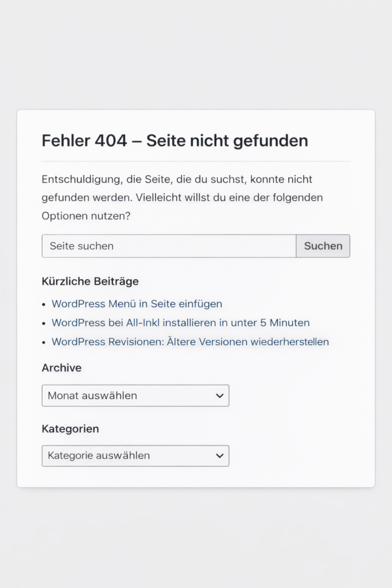
Task: Select the last item under Kürzliche Beiträge
Action: 190,342
